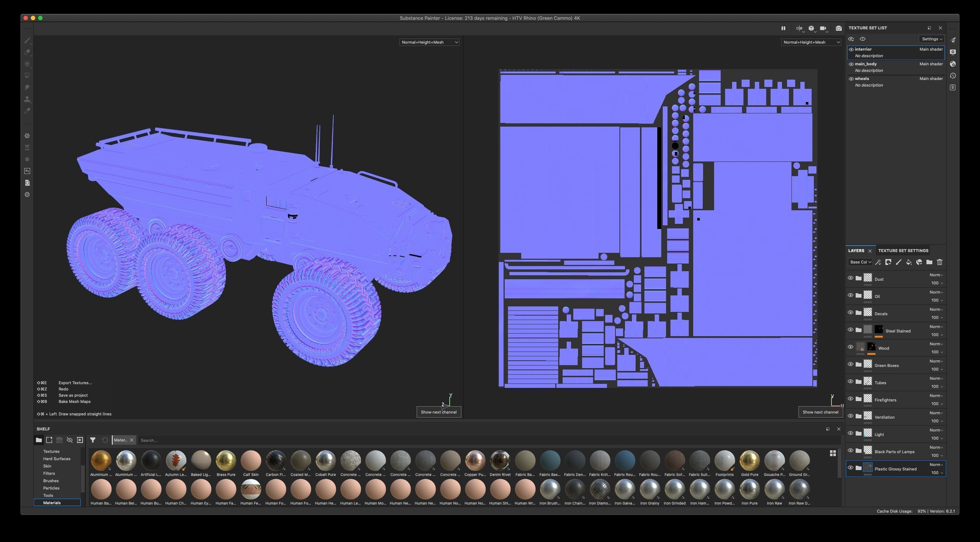Hide the Green Boxes layer
980x542 pixels.
pyautogui.click(x=850, y=364)
